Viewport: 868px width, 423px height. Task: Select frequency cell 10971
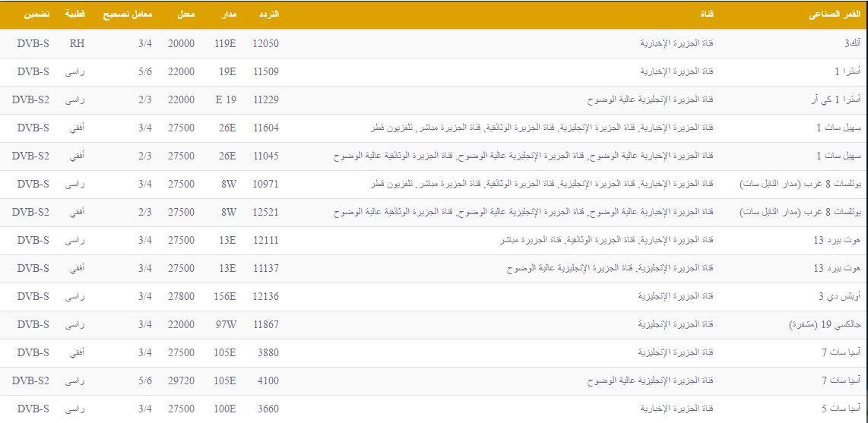click(x=266, y=184)
